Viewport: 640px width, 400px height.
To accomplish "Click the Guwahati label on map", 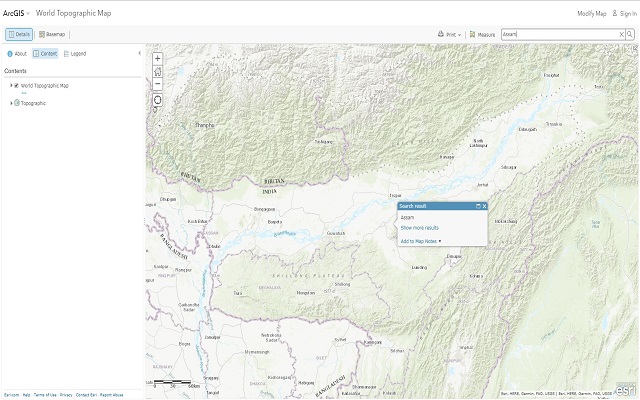I will 336,233.
